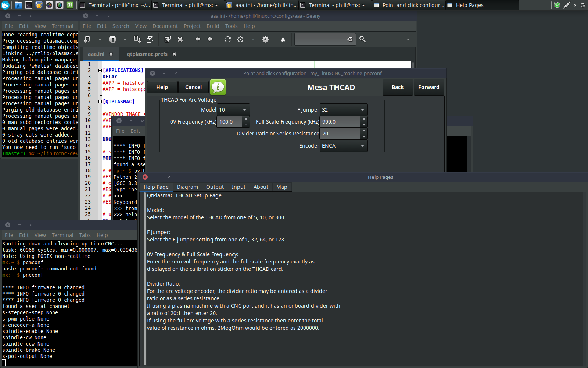Close the qtplasmac.prefs tab in Geany
This screenshot has width=588, height=368.
pos(174,54)
